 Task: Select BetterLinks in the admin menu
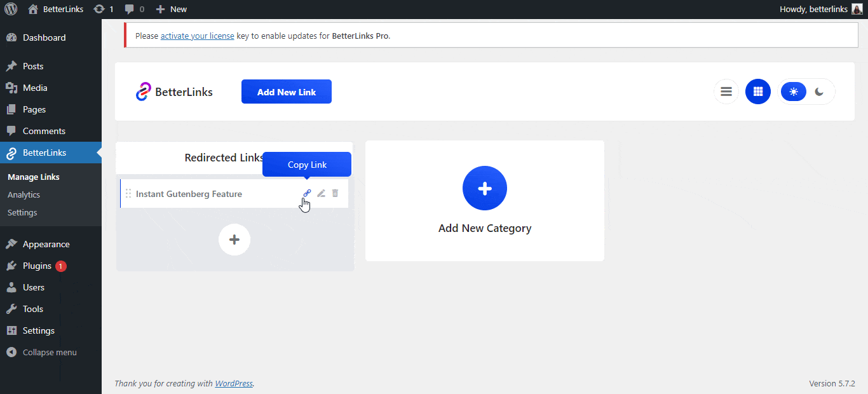click(51, 153)
